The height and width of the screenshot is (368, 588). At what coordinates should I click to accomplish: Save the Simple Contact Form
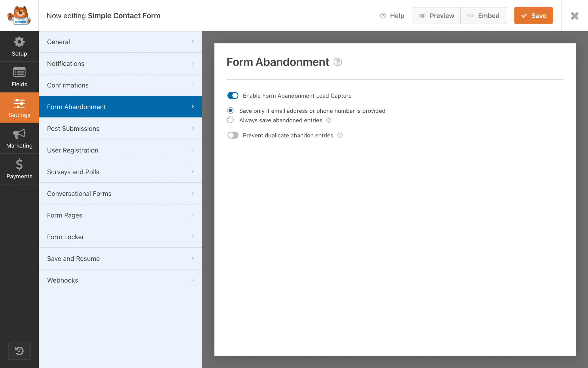533,16
